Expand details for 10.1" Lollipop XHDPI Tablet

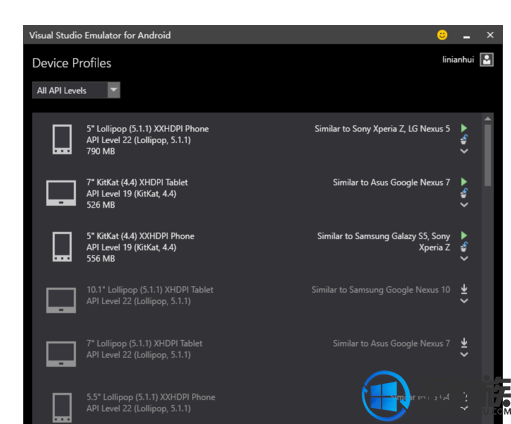click(464, 301)
